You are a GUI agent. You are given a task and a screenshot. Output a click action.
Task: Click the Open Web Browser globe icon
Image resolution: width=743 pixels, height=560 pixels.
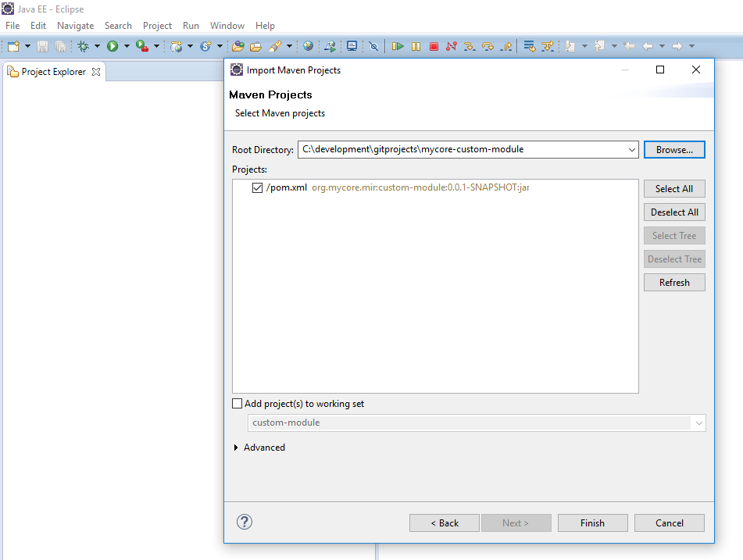(309, 46)
